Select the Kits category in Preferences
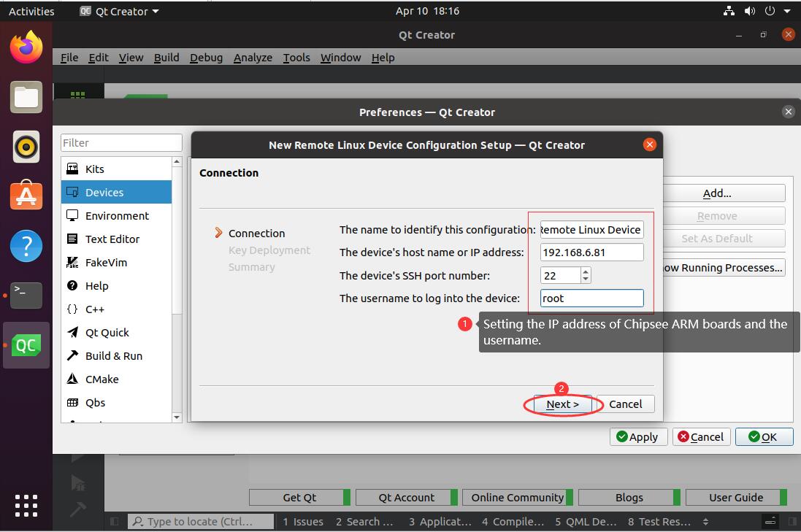The width and height of the screenshot is (801, 532). 117,169
